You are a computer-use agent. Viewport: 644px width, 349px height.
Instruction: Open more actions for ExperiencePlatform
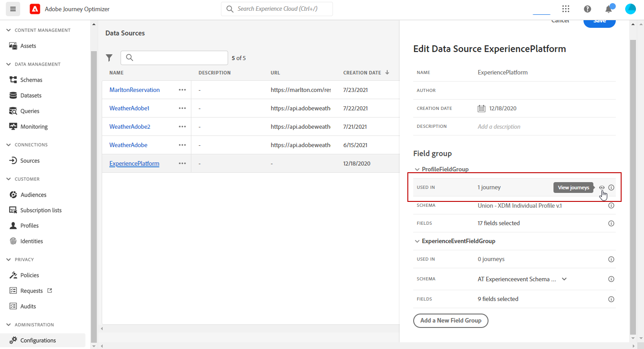[182, 163]
